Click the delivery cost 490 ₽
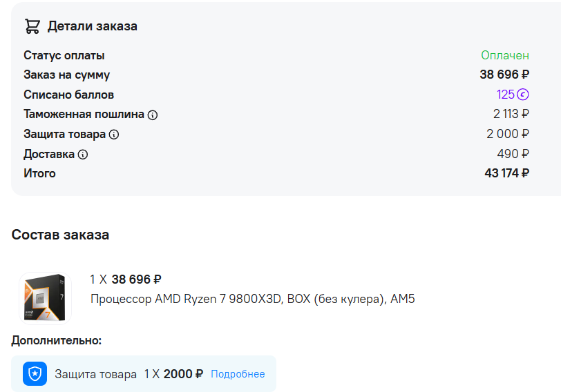Screen dimensions: 561x392 513,154
